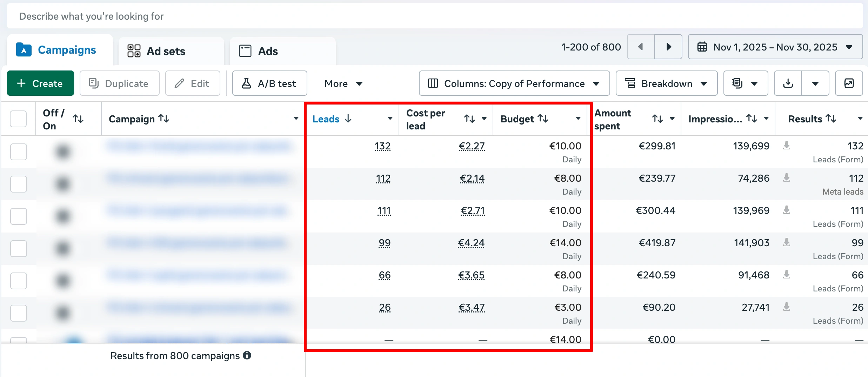Click info icon beside Results from 800 campaigns

point(247,355)
